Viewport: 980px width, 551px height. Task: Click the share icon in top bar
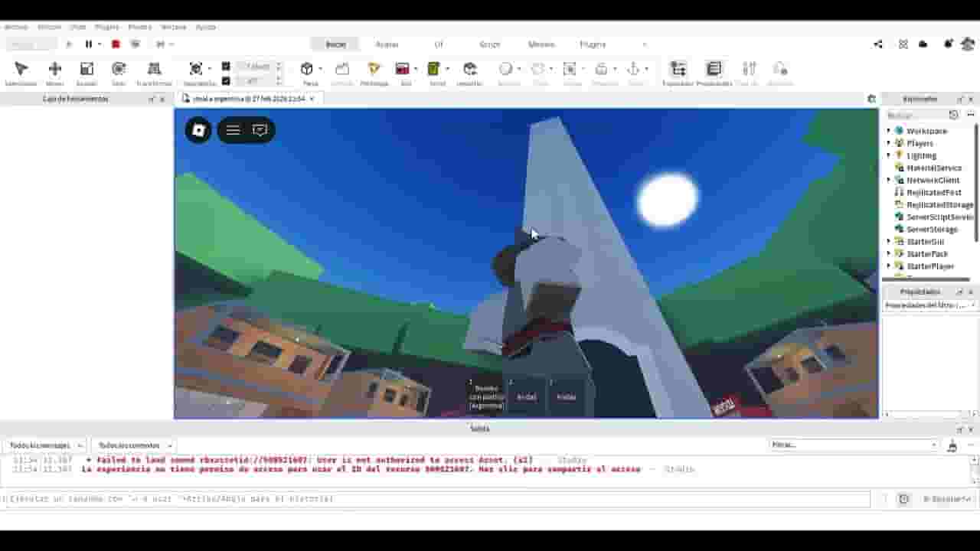click(878, 44)
